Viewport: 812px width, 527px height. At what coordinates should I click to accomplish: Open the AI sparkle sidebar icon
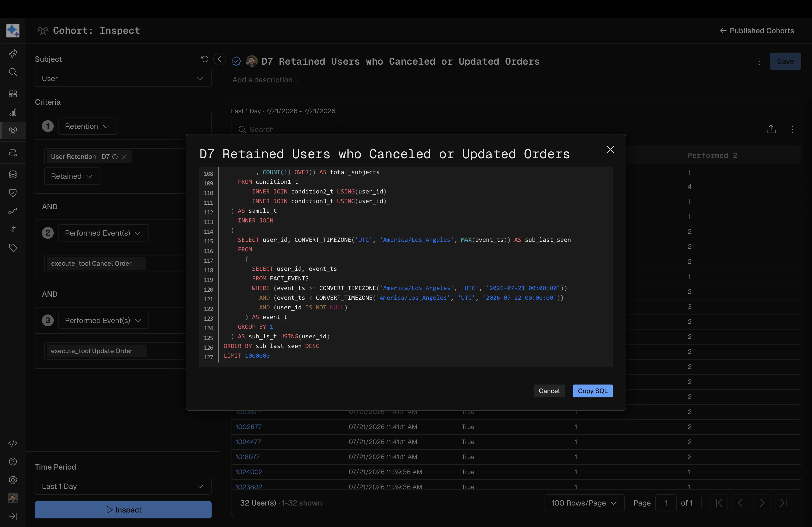(x=13, y=53)
